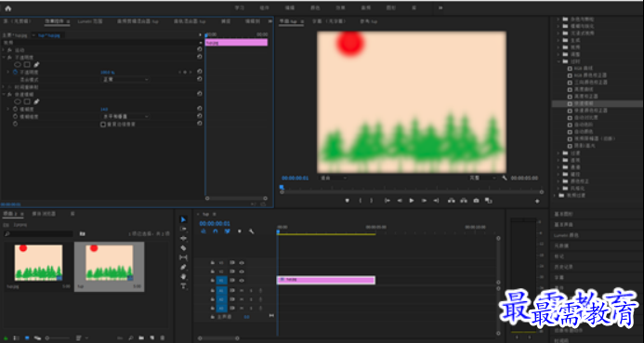Open program monitor button editor plus

coord(537,201)
